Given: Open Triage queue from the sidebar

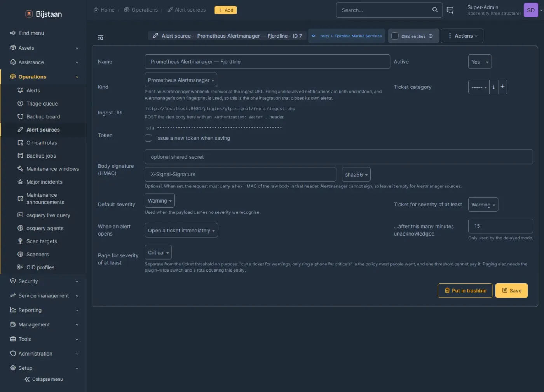Looking at the screenshot, I should click(42, 104).
